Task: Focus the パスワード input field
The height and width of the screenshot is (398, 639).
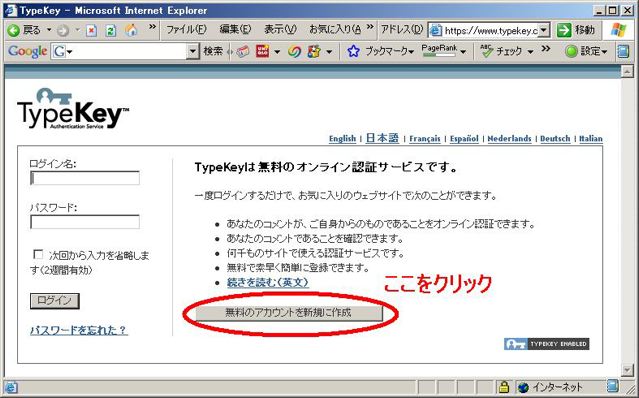Action: click(85, 222)
